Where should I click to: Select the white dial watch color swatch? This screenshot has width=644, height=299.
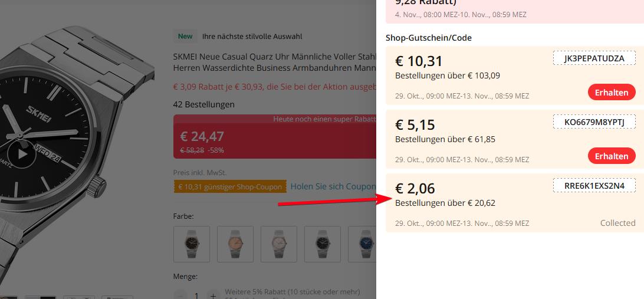pos(279,244)
